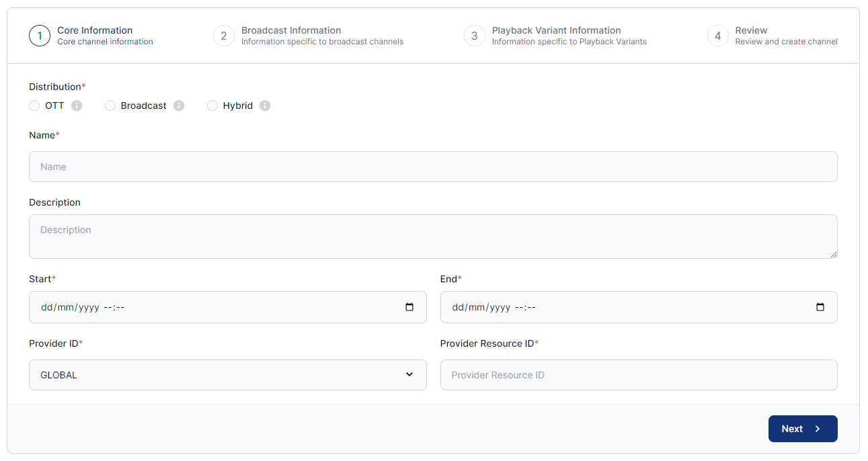This screenshot has height=461, width=868.
Task: Select the OTT distribution radio button
Action: click(34, 106)
